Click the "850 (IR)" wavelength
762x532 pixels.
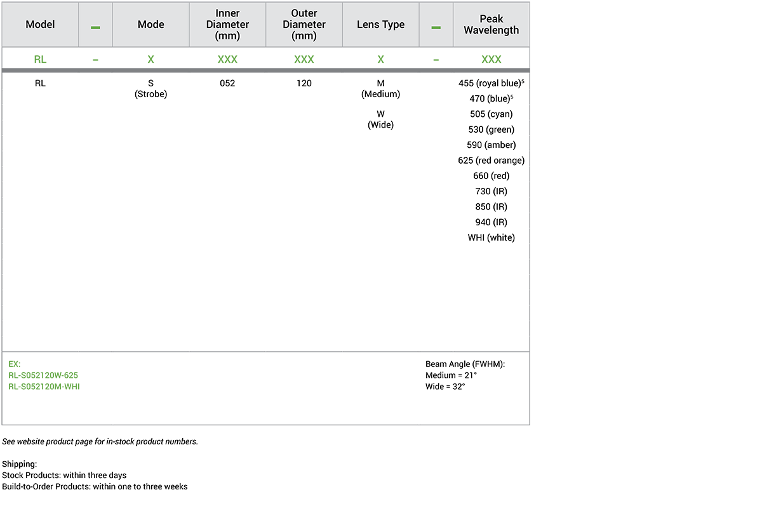pyautogui.click(x=491, y=207)
